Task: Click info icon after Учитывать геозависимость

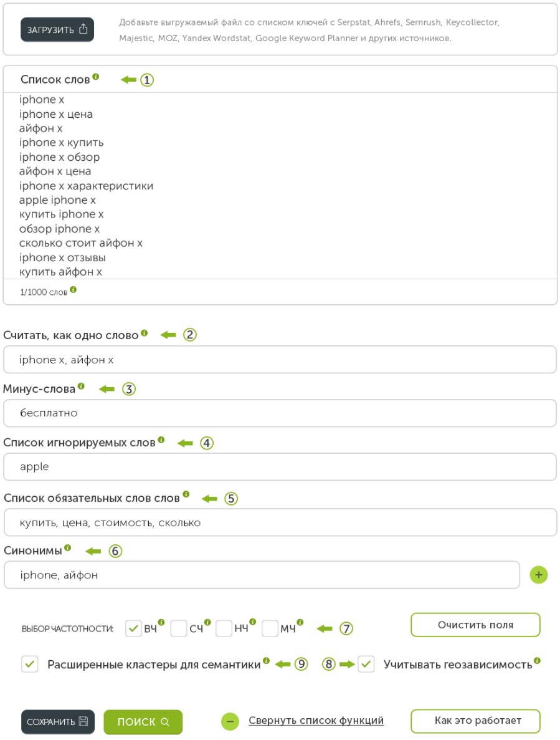Action: point(537,661)
